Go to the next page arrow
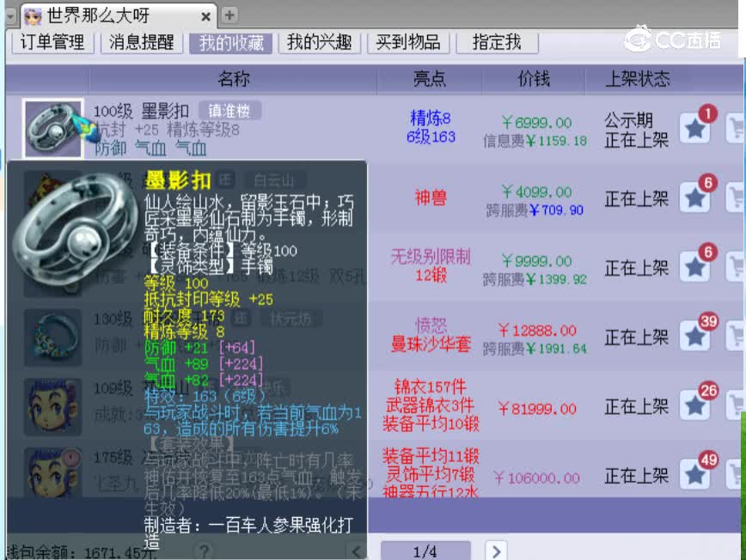The width and height of the screenshot is (746, 560). [x=496, y=551]
